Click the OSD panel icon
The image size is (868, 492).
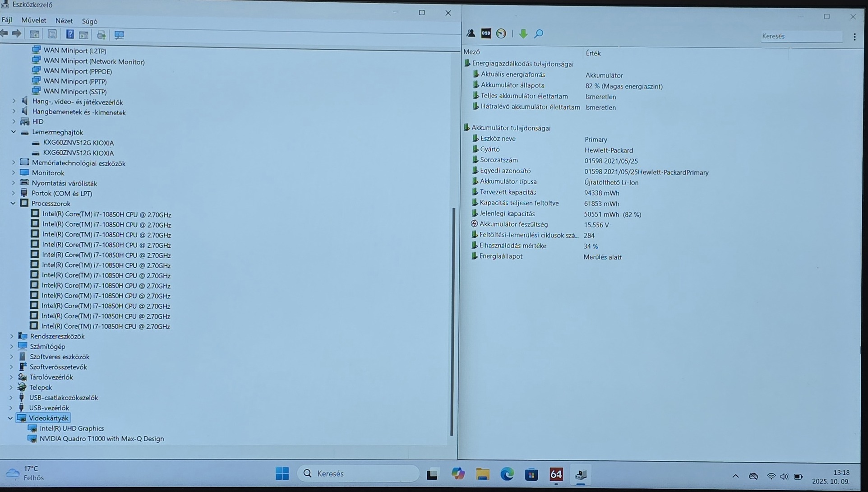click(x=486, y=33)
